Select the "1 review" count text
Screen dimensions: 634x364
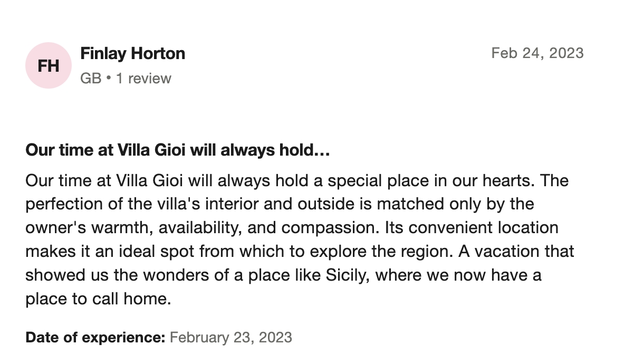[x=143, y=79]
